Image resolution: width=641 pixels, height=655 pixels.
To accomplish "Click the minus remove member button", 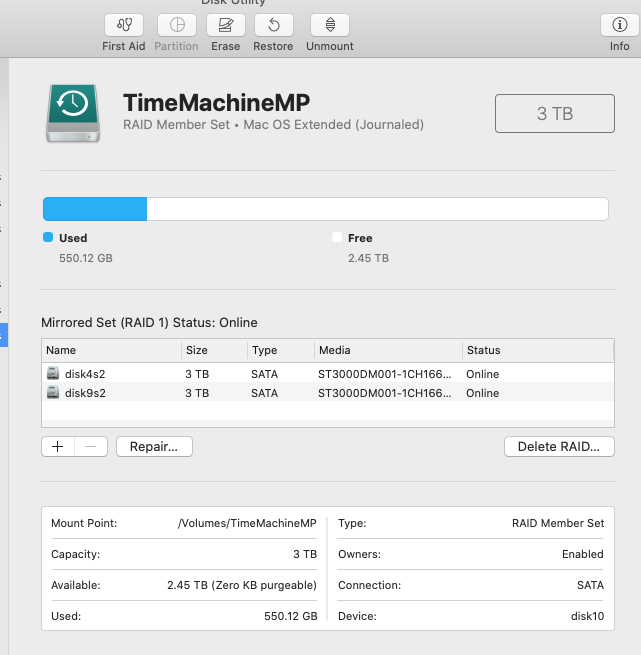I will point(91,447).
